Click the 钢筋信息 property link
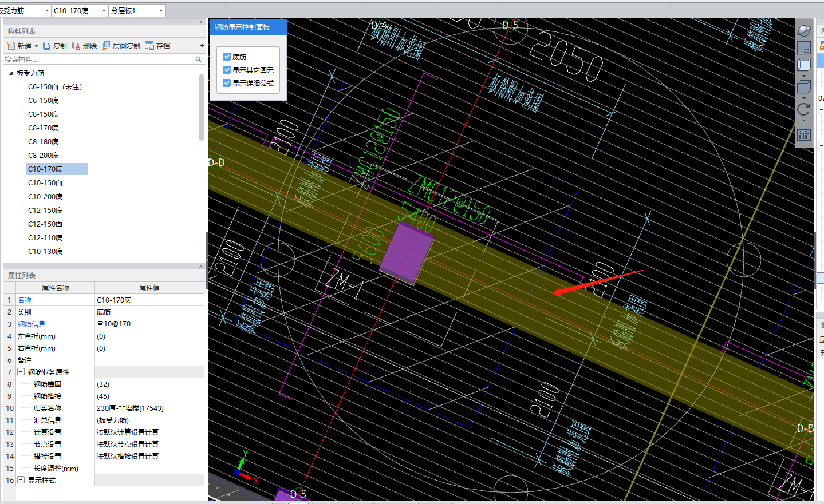824x504 pixels. (x=31, y=324)
